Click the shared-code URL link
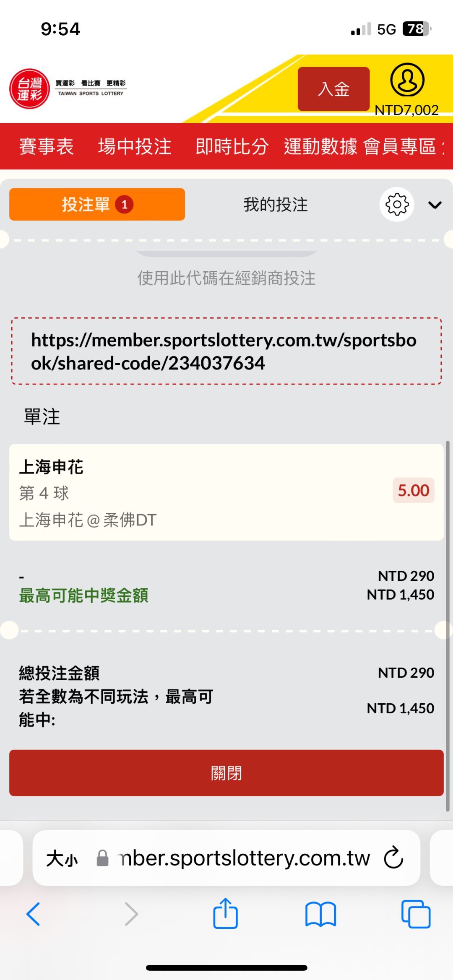Image resolution: width=453 pixels, height=980 pixels. tap(224, 351)
